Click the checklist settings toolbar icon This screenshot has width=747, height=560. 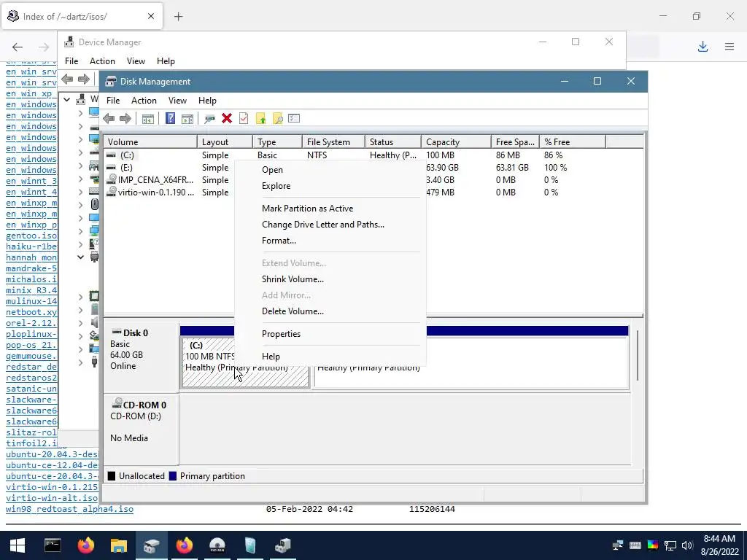coord(294,118)
